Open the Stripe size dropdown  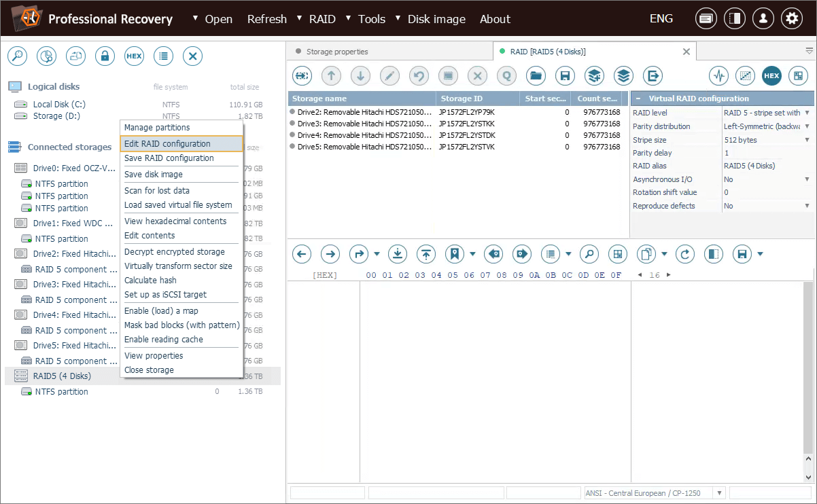pos(807,140)
